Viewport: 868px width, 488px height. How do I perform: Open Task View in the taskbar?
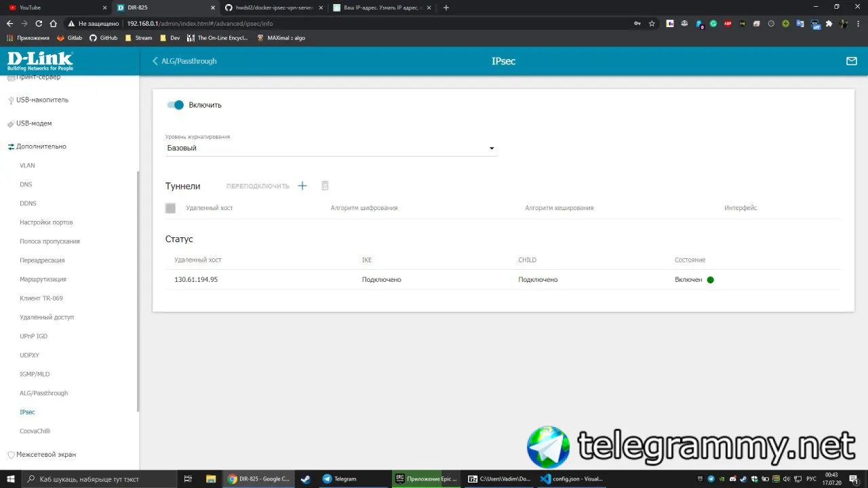pos(189,479)
